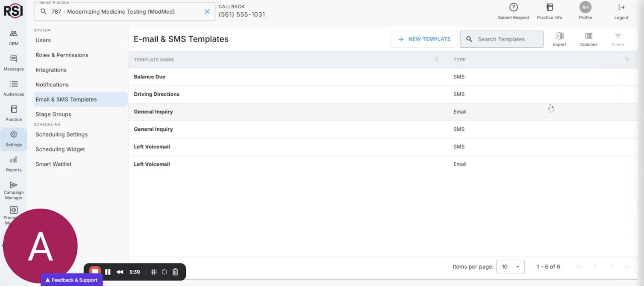
Task: Clear the selected practice with X
Action: tap(207, 12)
